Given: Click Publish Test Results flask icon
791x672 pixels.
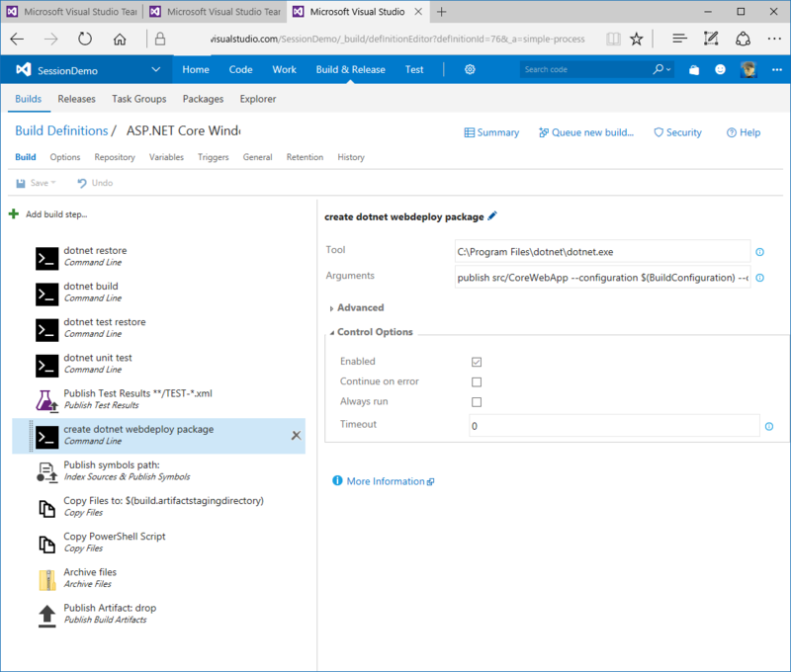Looking at the screenshot, I should click(46, 399).
